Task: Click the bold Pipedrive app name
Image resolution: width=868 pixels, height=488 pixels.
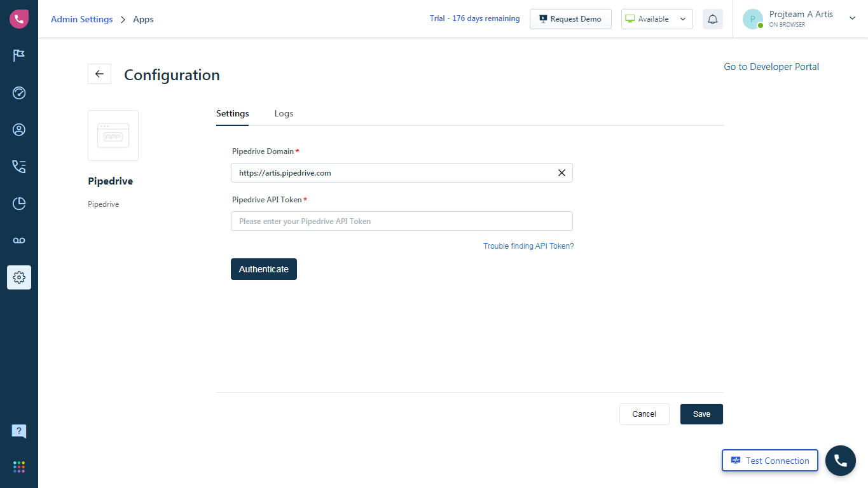Action: click(111, 181)
